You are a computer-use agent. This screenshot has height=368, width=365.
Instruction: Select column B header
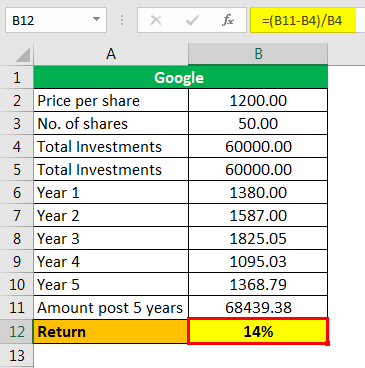[258, 54]
